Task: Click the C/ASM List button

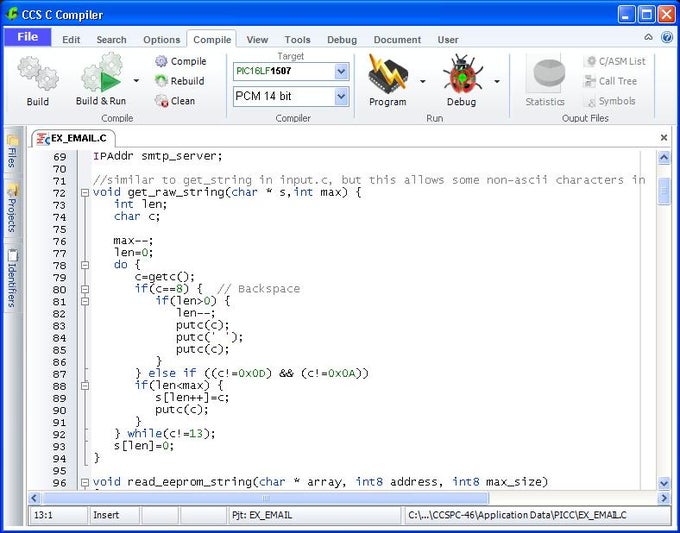Action: point(615,62)
